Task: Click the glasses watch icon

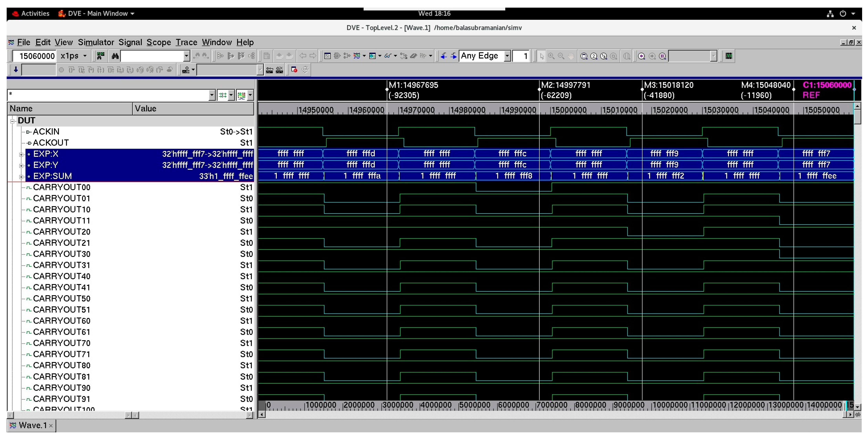Action: (x=388, y=56)
